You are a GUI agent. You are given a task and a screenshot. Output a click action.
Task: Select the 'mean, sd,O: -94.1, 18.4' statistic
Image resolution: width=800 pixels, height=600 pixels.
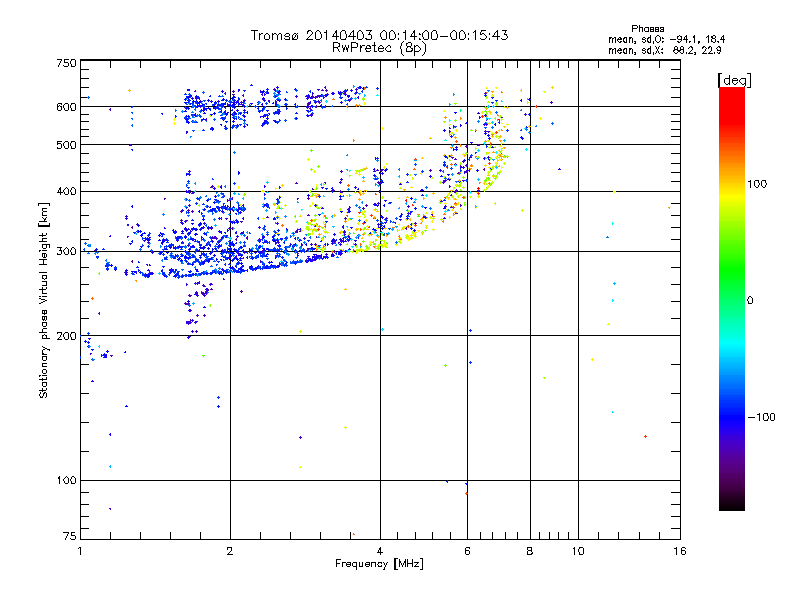click(x=666, y=39)
